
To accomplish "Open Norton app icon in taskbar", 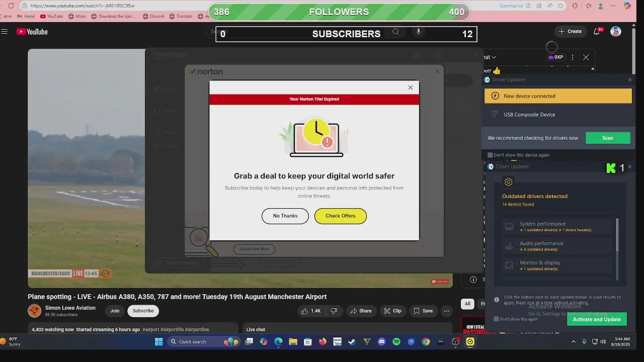I will point(470,342).
